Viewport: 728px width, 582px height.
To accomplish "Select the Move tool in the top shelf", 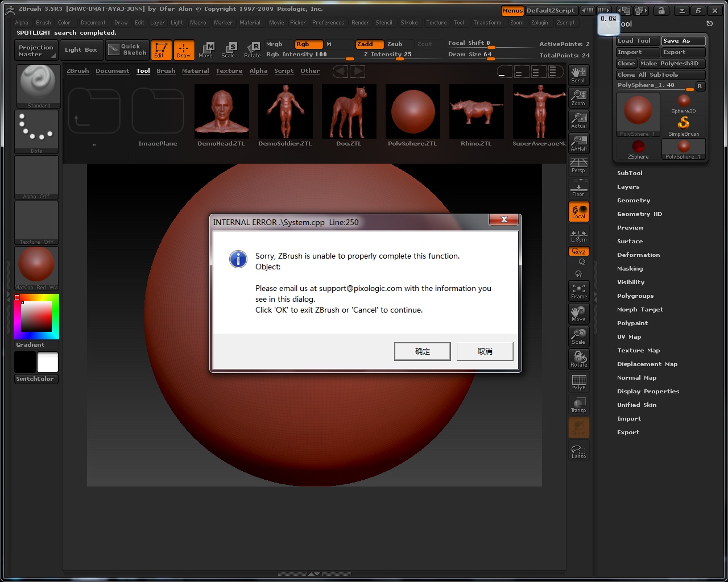I will [207, 50].
